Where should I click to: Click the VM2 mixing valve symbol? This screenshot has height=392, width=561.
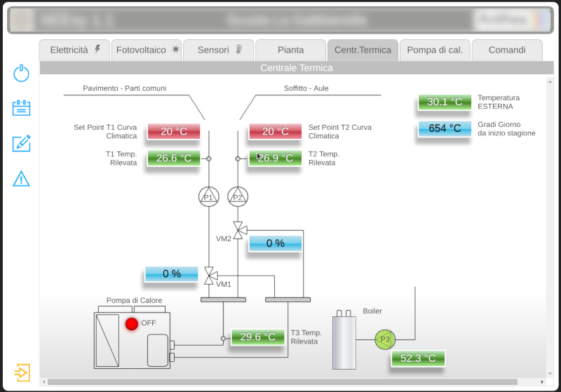pyautogui.click(x=239, y=230)
